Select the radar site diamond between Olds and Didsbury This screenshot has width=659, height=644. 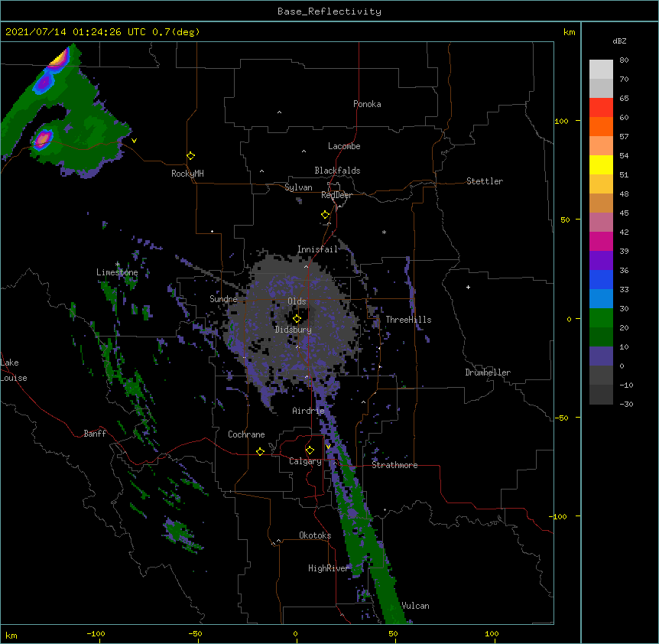coord(297,319)
